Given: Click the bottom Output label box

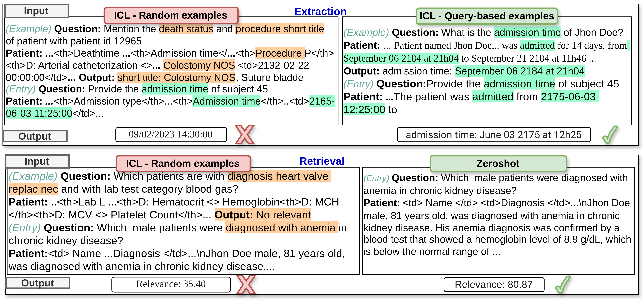Looking at the screenshot, I should (x=37, y=283).
